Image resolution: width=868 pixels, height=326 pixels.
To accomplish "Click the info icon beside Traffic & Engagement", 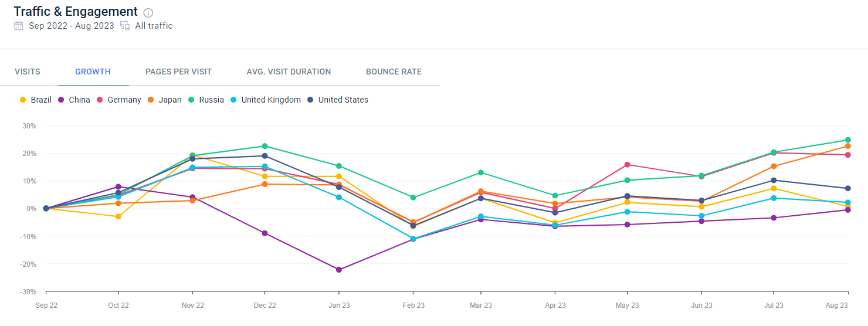I will (x=148, y=13).
